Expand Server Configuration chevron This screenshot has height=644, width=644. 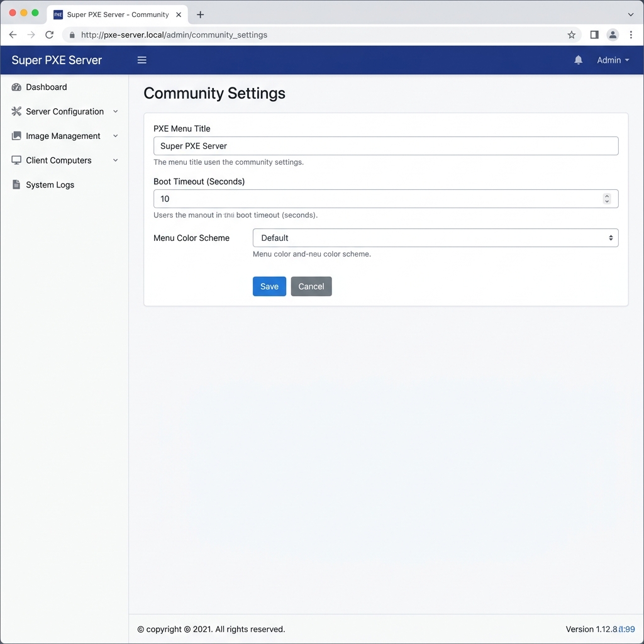pos(116,111)
